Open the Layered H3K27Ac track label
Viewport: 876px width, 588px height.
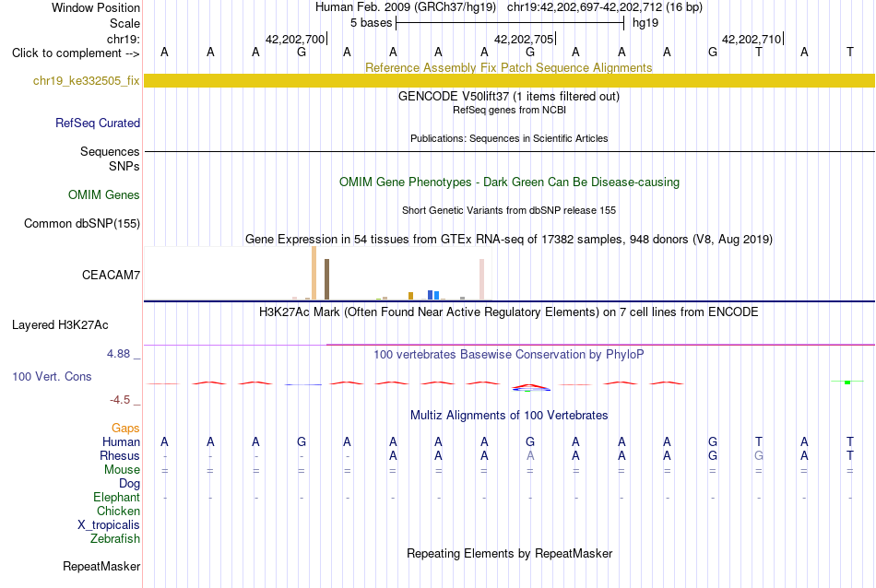(x=60, y=325)
